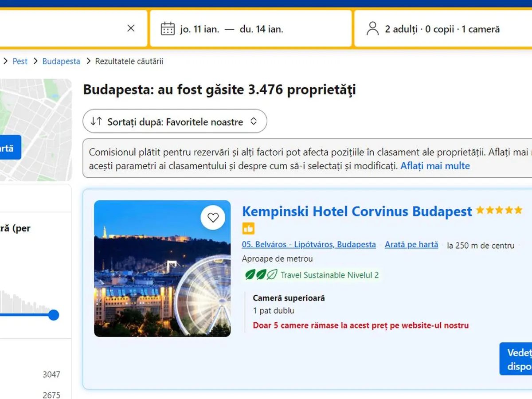Open Kempinski Hotel Corvinus Budapest listing

(357, 211)
